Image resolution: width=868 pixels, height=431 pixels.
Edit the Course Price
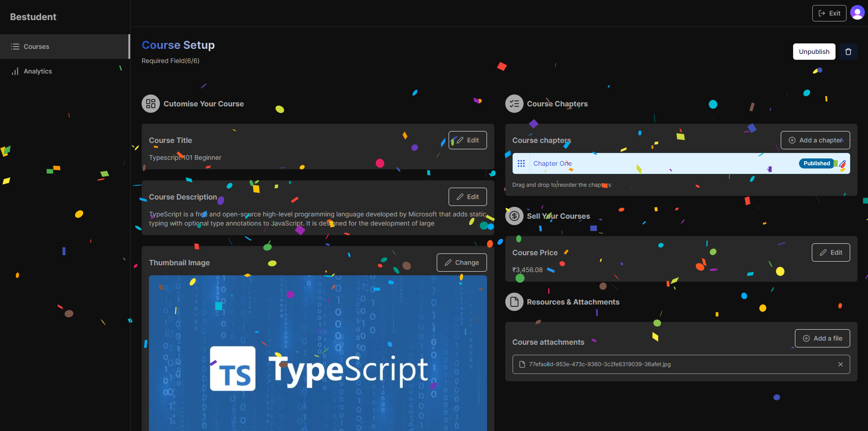point(831,252)
